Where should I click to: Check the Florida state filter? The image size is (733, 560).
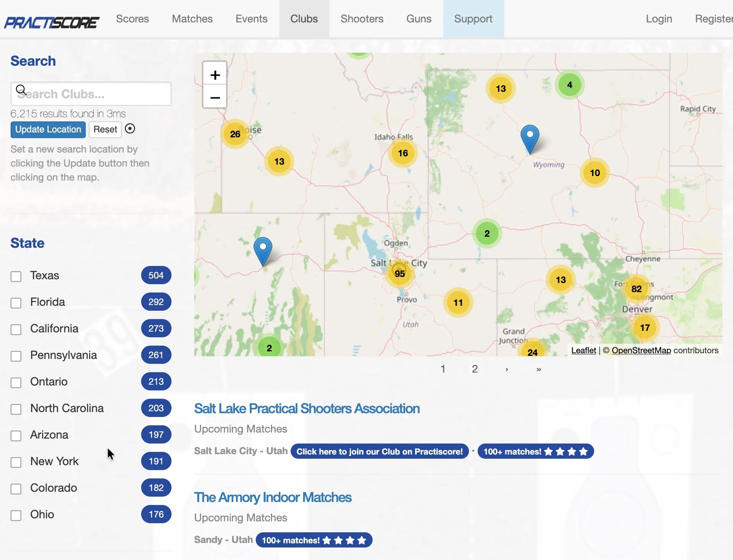point(16,303)
